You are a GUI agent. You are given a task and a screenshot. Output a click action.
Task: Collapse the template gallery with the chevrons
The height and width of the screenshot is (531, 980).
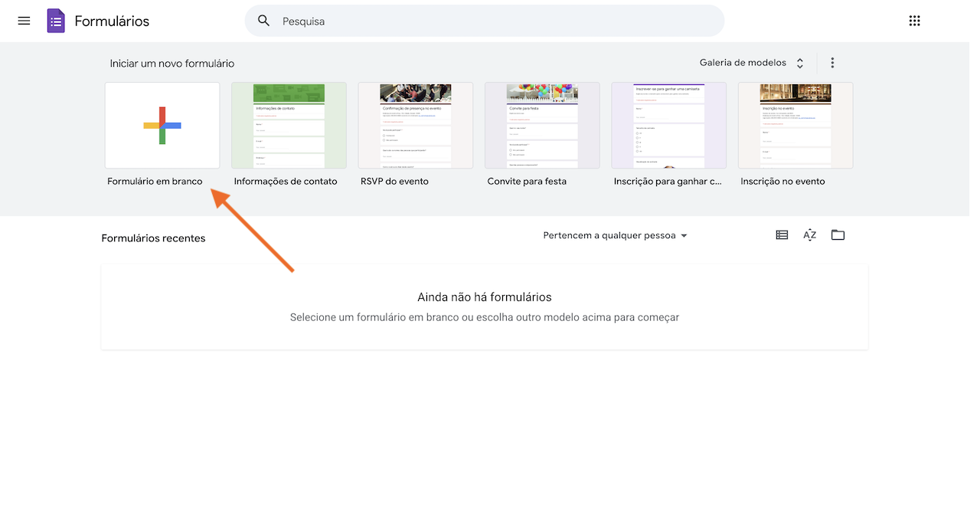coord(799,63)
